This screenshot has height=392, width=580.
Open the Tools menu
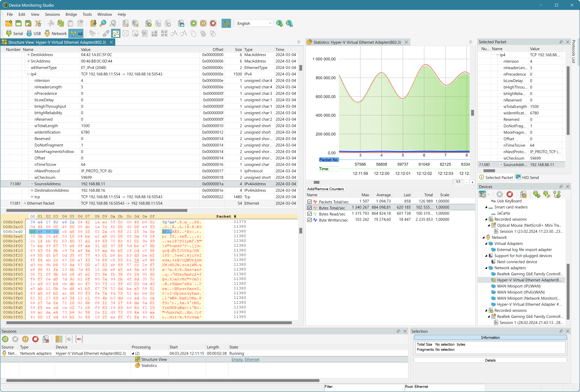pyautogui.click(x=87, y=14)
